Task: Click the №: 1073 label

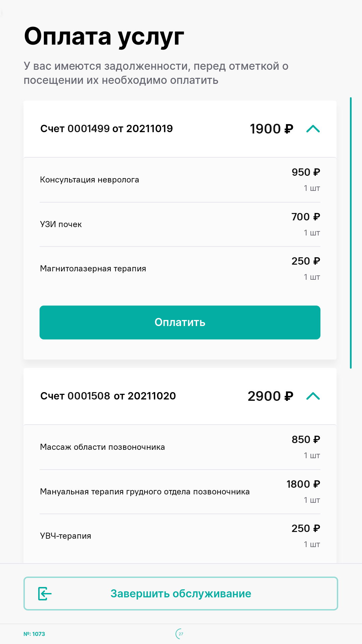Action: (34, 634)
